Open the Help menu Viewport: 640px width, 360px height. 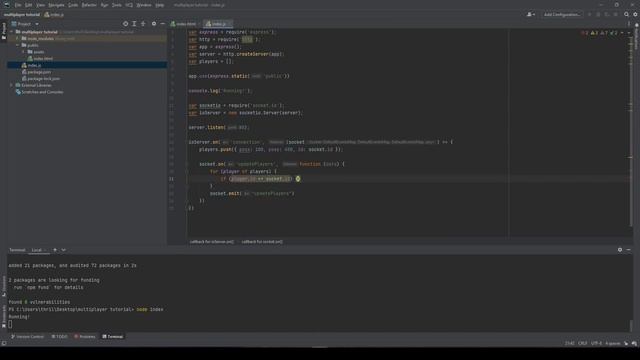pos(160,5)
